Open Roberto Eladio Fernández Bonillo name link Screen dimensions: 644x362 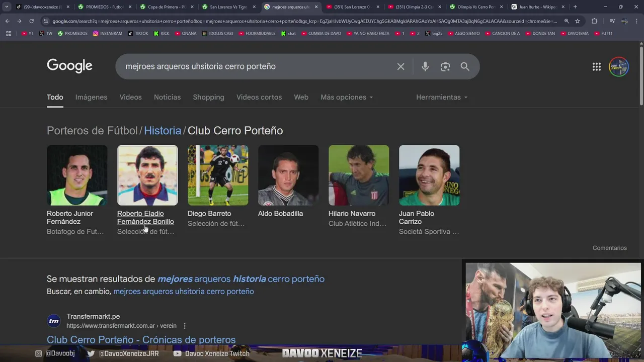coord(145,218)
